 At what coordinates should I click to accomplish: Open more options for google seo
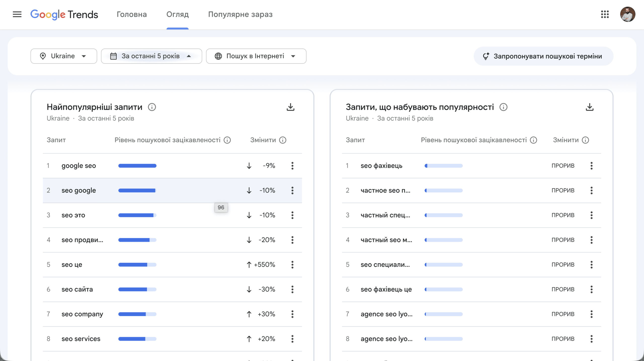click(292, 166)
